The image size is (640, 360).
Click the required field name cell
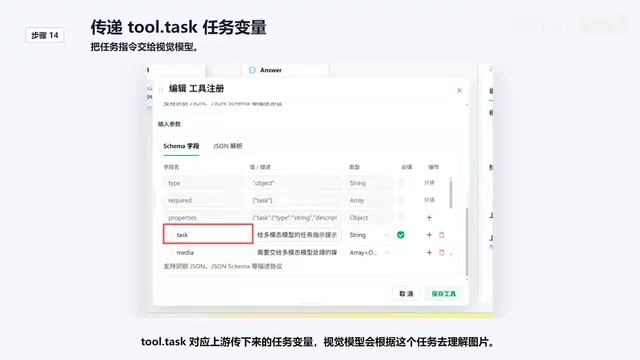point(204,200)
